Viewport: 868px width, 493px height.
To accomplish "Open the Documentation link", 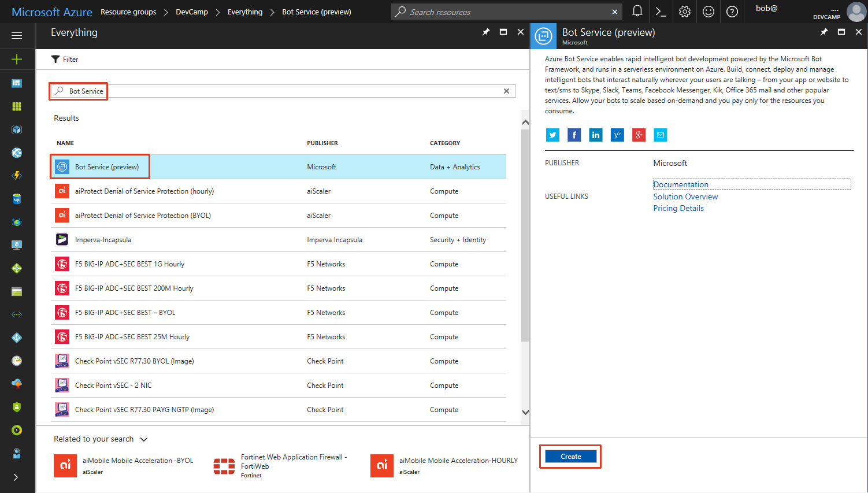I will [x=681, y=184].
